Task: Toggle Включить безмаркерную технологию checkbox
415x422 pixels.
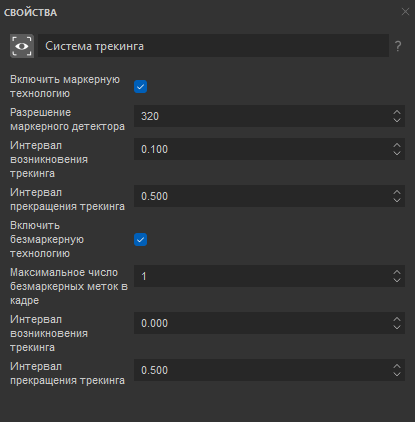Action: pyautogui.click(x=140, y=240)
